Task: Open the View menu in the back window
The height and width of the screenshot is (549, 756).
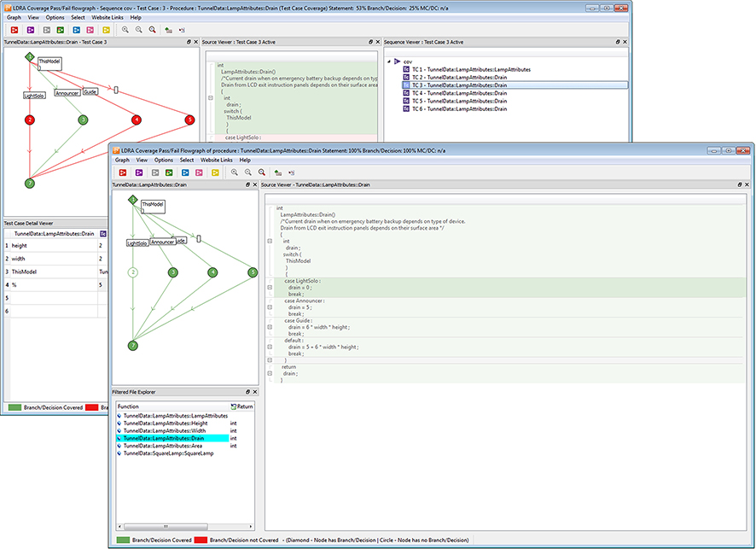Action: pos(33,17)
